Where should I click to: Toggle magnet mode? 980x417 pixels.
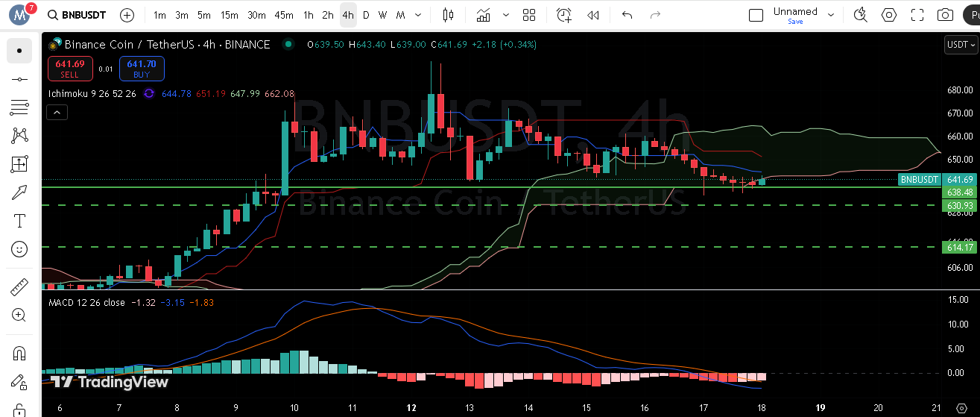pyautogui.click(x=19, y=352)
